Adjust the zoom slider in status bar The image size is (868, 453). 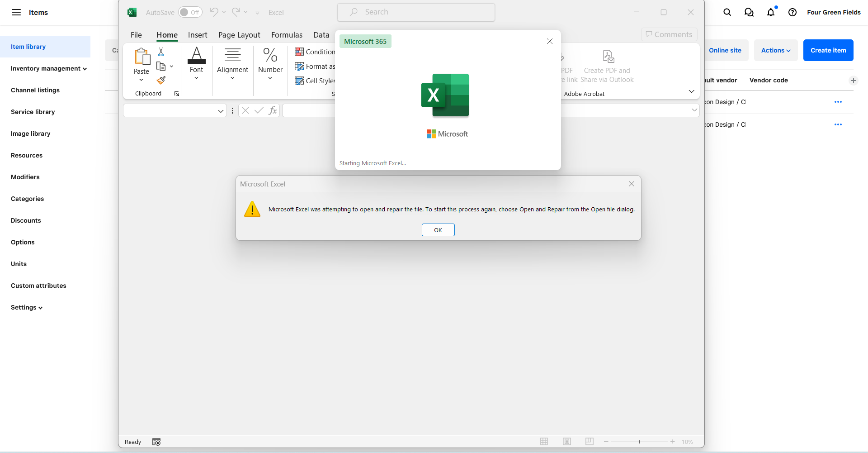[x=639, y=442]
